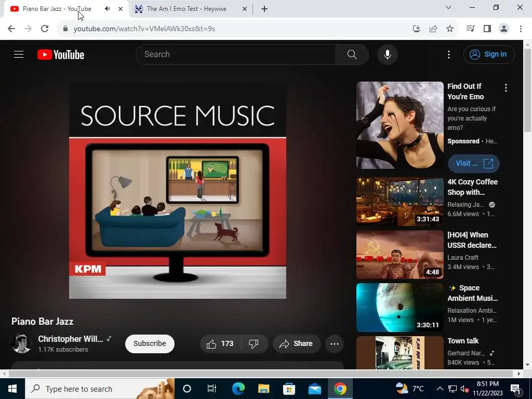Click the YouTube URL address bar

click(144, 29)
